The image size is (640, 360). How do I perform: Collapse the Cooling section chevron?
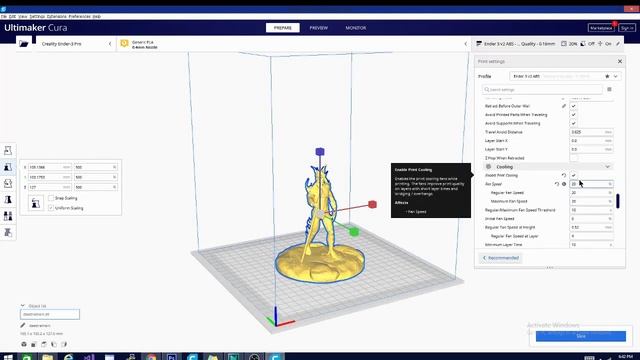(607, 167)
